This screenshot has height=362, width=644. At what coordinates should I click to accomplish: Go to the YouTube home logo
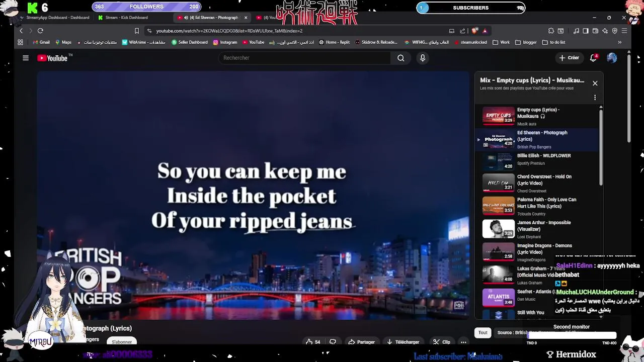pyautogui.click(x=52, y=58)
